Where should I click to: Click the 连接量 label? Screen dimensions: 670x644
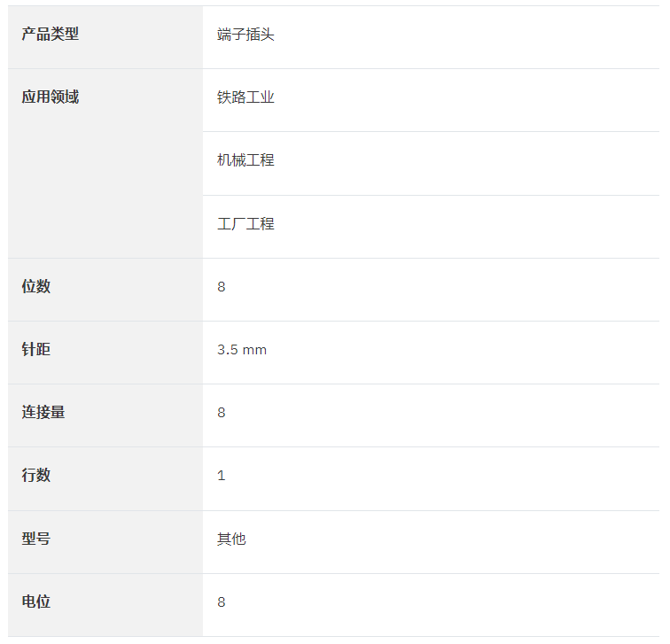click(43, 412)
